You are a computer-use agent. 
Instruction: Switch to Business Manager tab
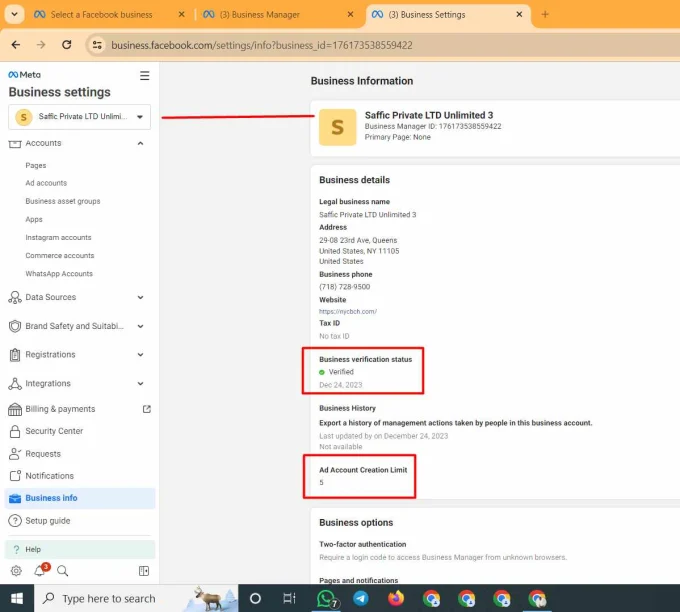point(259,15)
